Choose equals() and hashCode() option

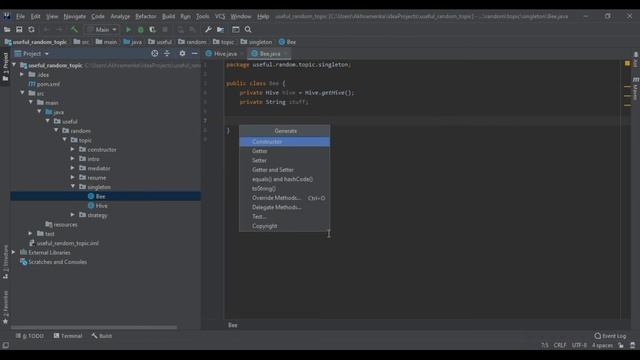[284, 179]
